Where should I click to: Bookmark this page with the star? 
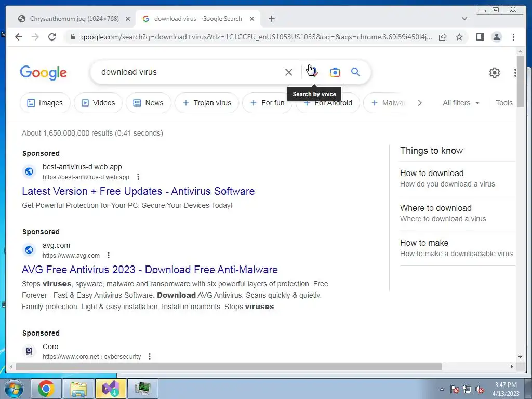tap(459, 37)
